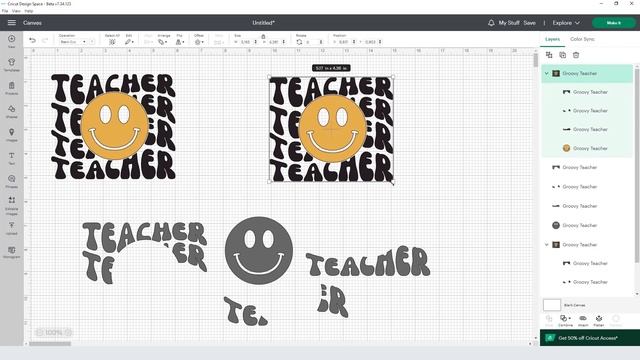Click the operation color swatch in toolbar

click(91, 42)
